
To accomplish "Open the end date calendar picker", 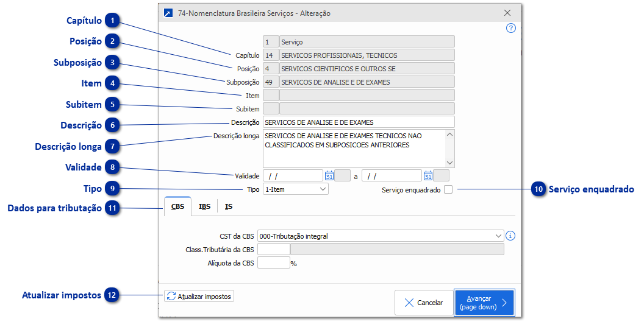I will coord(428,176).
